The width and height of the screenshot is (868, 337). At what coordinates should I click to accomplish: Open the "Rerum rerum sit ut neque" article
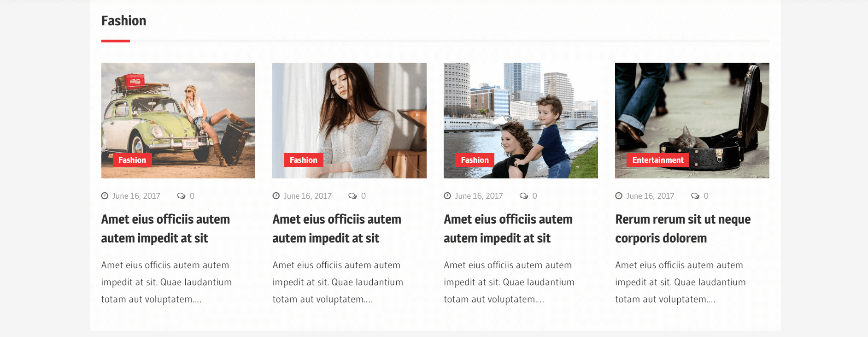click(x=683, y=229)
